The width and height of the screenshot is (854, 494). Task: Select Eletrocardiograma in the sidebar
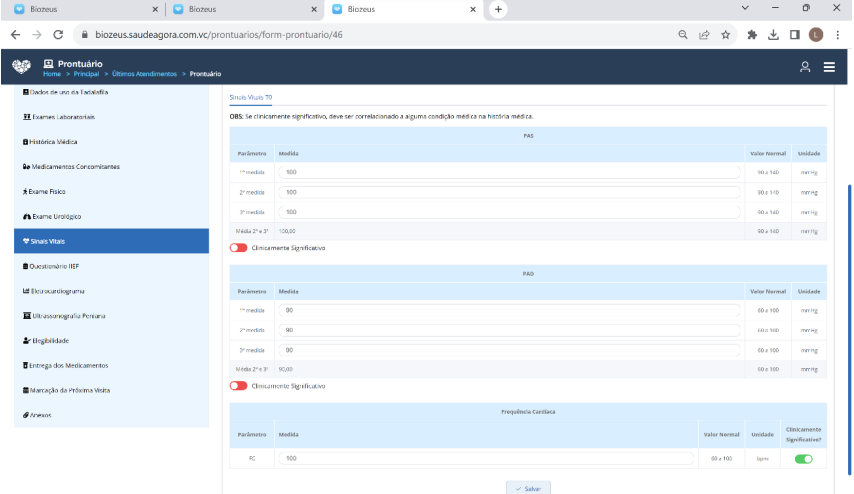(57, 291)
